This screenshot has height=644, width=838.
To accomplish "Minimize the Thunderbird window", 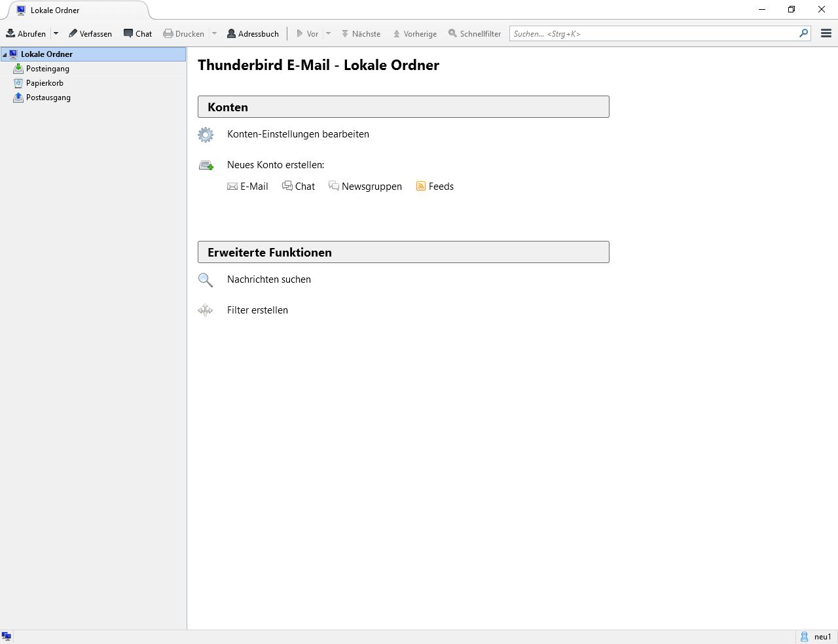I will tap(761, 10).
